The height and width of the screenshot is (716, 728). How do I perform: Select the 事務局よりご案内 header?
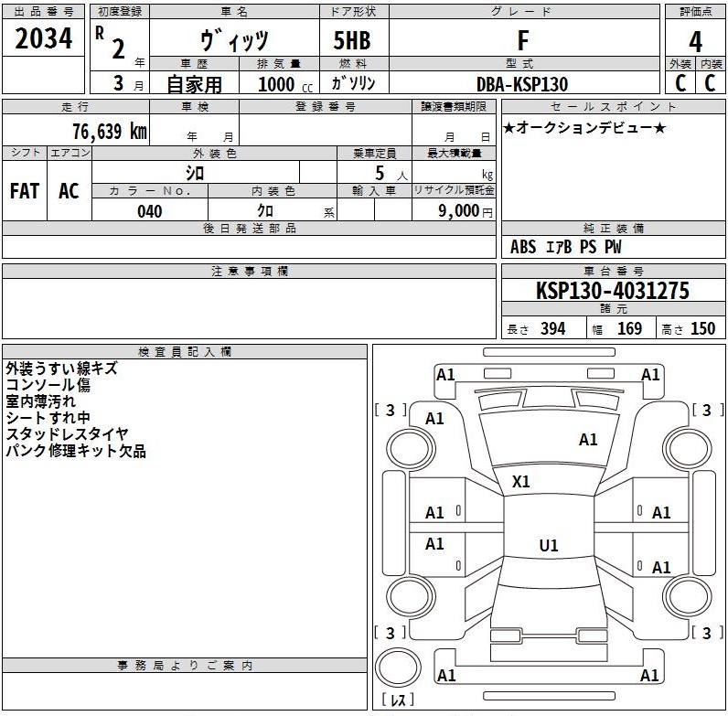pyautogui.click(x=185, y=665)
